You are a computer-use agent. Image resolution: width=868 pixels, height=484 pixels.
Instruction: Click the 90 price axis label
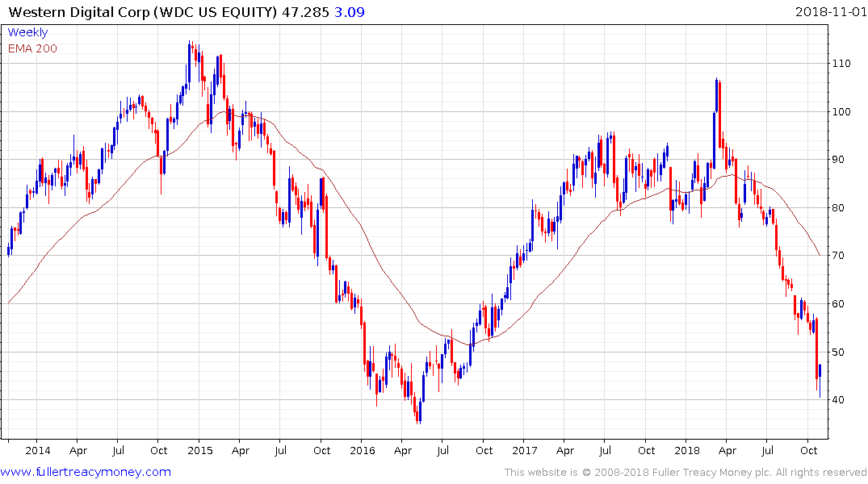(x=839, y=160)
